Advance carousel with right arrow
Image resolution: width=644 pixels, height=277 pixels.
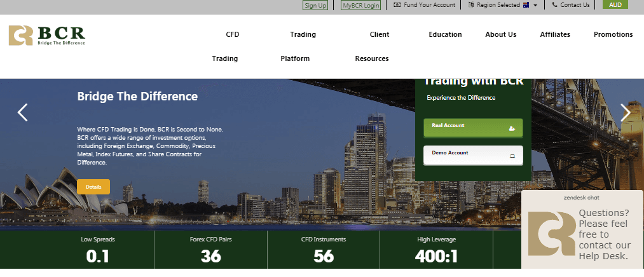click(x=625, y=112)
